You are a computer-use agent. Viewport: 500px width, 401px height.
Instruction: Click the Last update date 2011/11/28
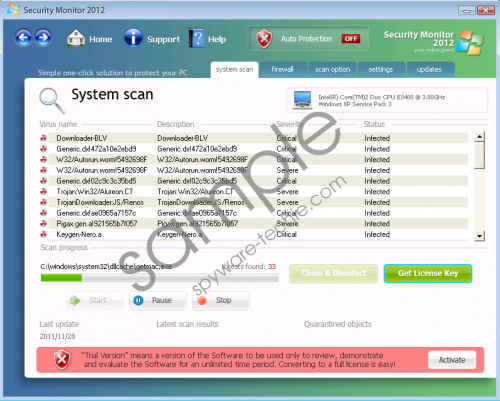coord(57,336)
